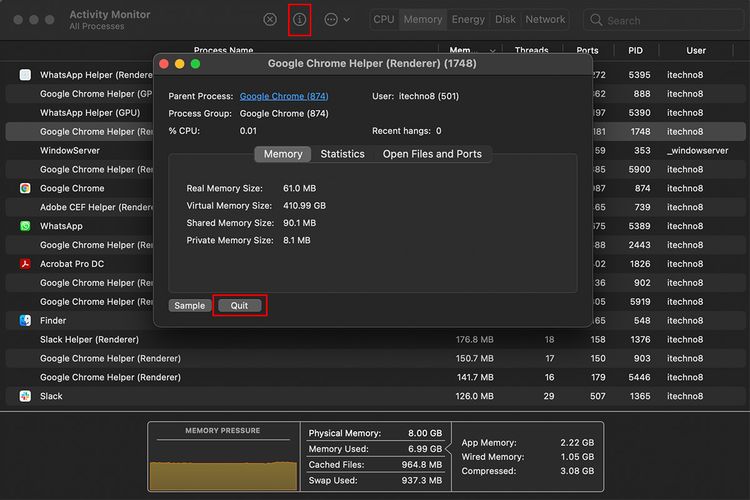
Task: Follow the Google Chrome (874) parent link
Action: [284, 96]
